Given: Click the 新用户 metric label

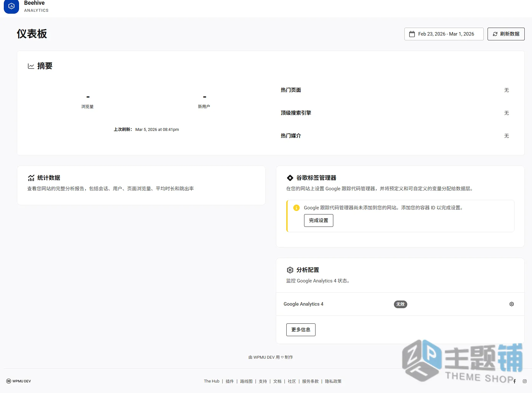Looking at the screenshot, I should (x=204, y=106).
